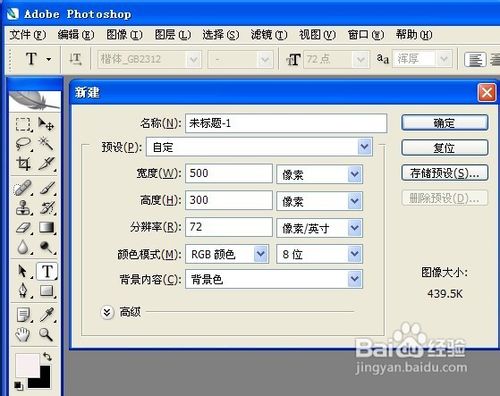This screenshot has height=396, width=500.
Task: Open the font family dropdown
Action: 193,60
